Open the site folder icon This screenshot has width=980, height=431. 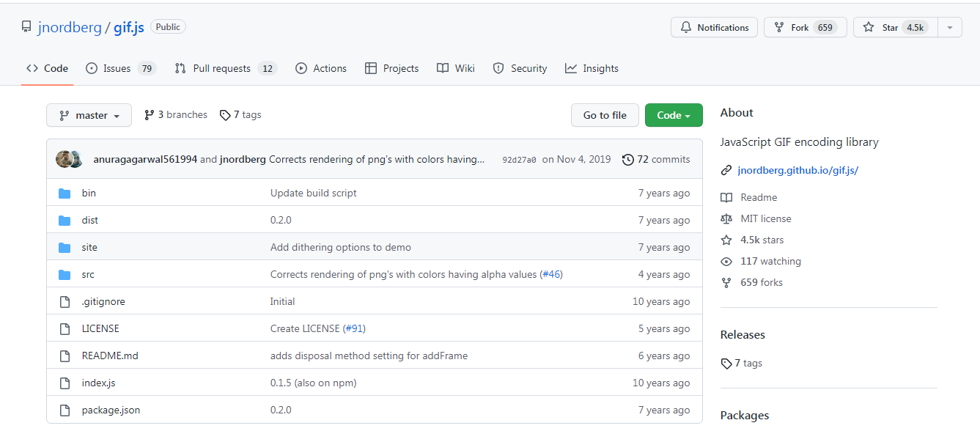pyautogui.click(x=65, y=248)
